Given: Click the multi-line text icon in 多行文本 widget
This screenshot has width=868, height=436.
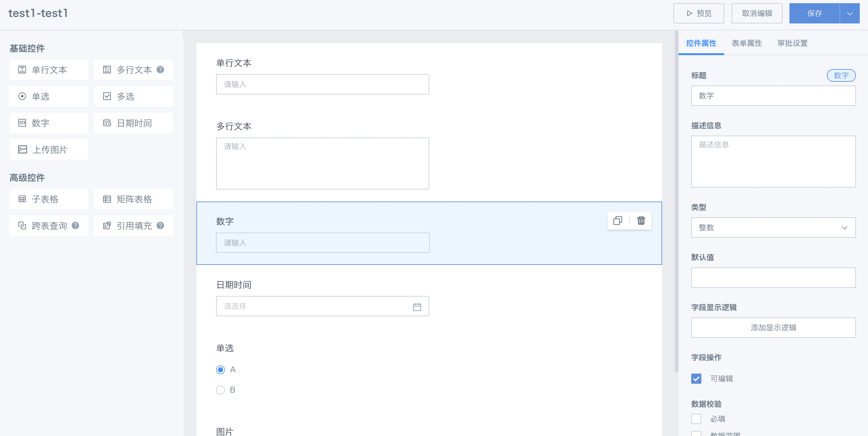Looking at the screenshot, I should tap(107, 70).
